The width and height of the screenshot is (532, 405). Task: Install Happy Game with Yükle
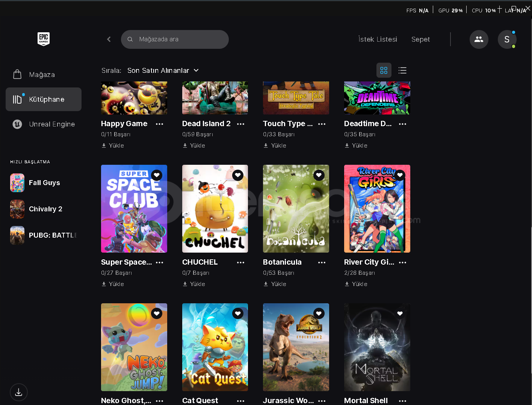pyautogui.click(x=113, y=146)
